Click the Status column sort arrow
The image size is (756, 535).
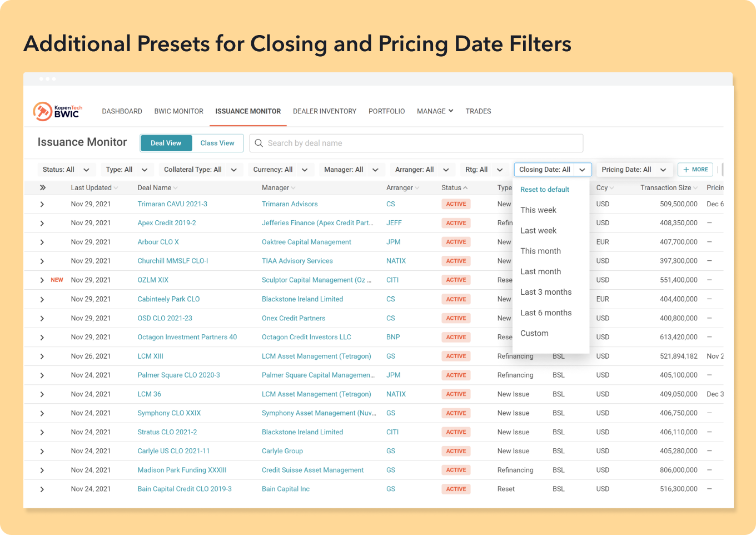pos(465,188)
